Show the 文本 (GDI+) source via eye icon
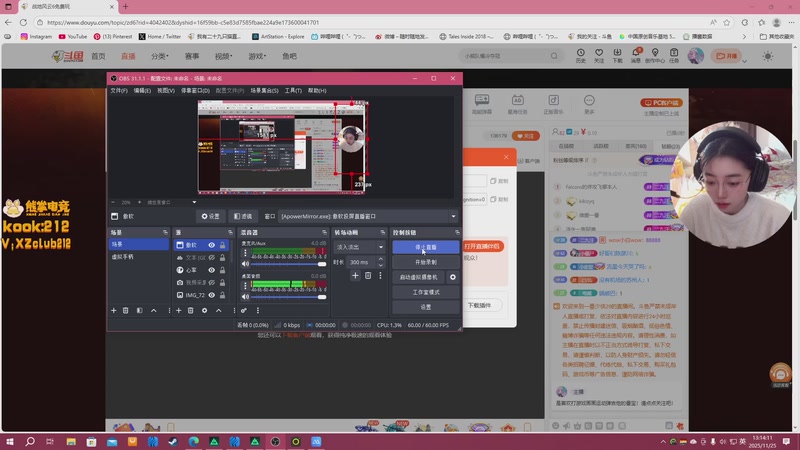Image resolution: width=800 pixels, height=450 pixels. click(211, 258)
